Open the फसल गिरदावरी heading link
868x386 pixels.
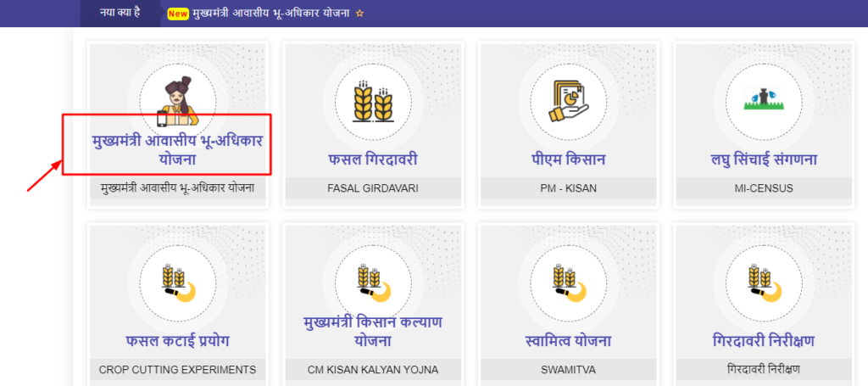(373, 160)
